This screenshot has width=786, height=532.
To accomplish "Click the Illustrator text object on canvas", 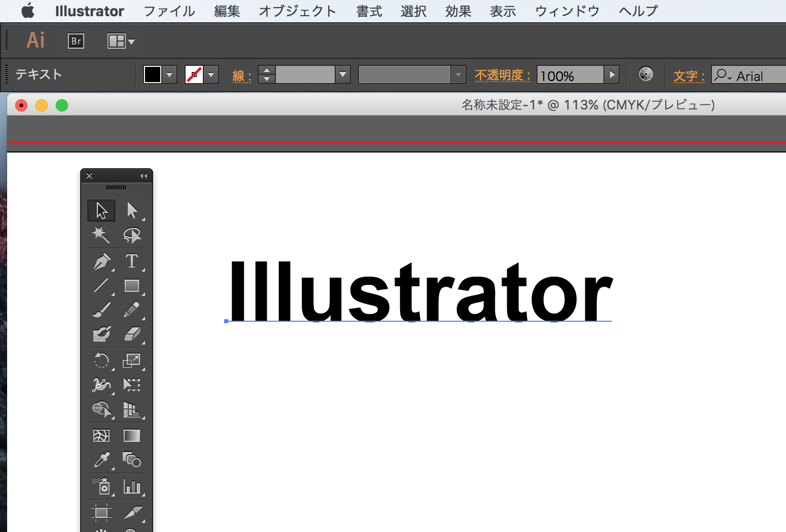I will (421, 291).
